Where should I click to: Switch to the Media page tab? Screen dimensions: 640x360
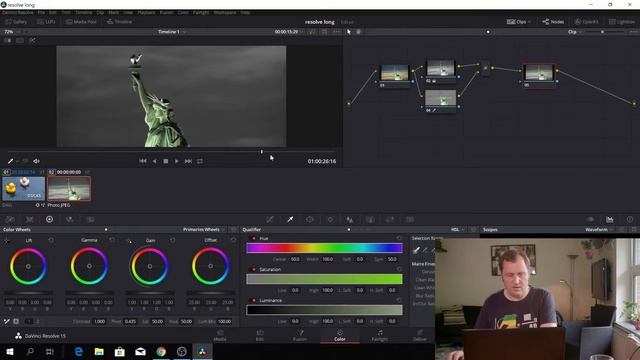(220, 336)
